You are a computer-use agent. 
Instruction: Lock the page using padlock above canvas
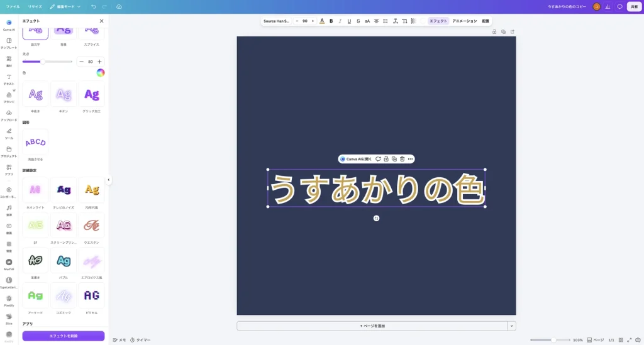tap(494, 31)
